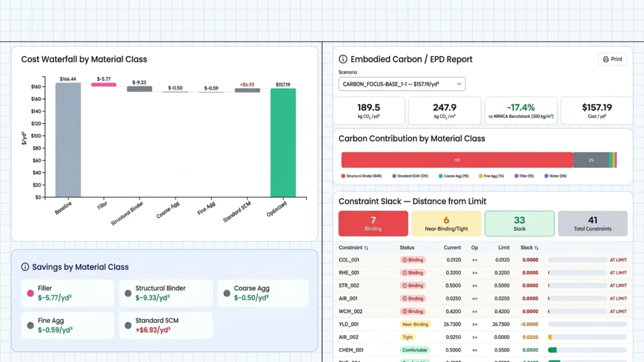Click the slack progress bar for AIR_002

(x=587, y=337)
